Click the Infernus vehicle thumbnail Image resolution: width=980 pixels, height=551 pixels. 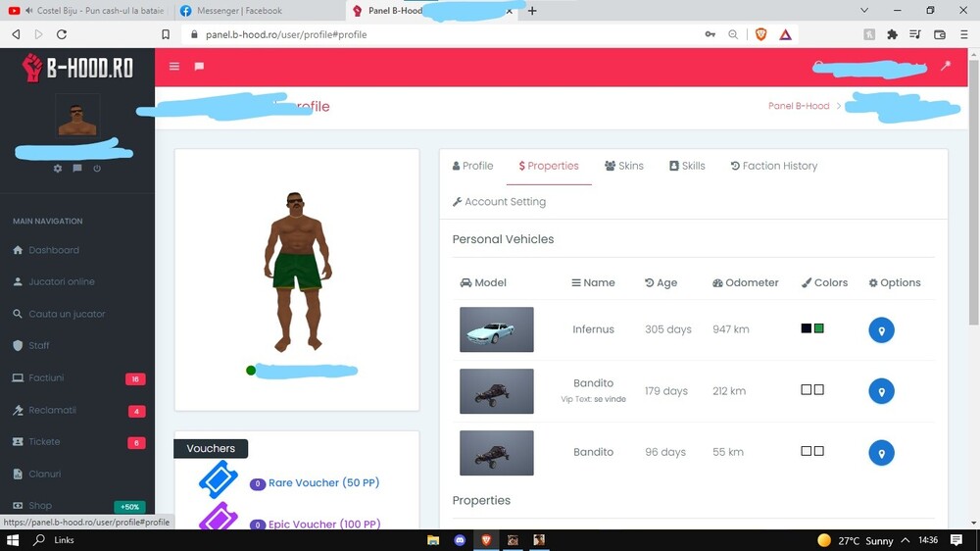pos(496,329)
